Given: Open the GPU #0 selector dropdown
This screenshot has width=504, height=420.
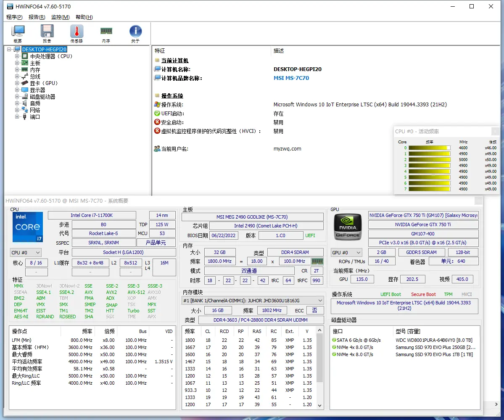Looking at the screenshot, I should click(346, 252).
